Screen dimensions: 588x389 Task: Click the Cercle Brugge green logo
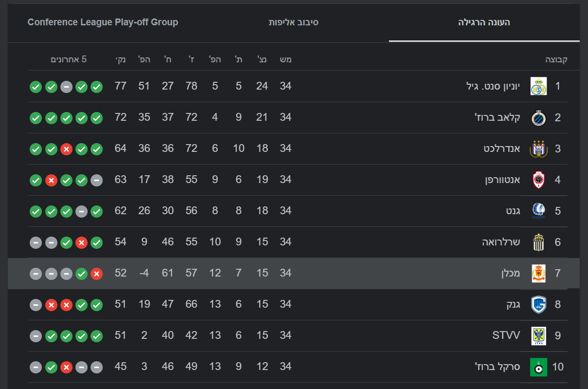538,367
